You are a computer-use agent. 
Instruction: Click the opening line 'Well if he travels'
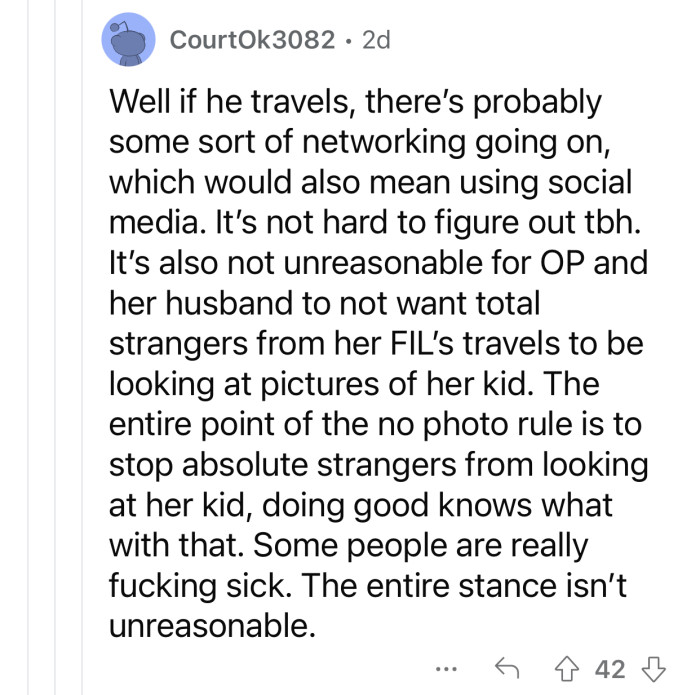tap(270, 102)
